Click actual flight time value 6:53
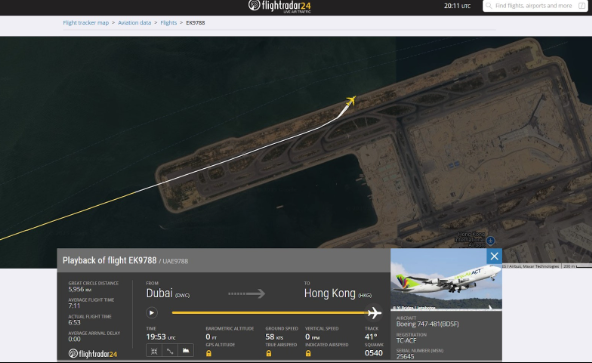This screenshot has width=592, height=363. point(74,322)
